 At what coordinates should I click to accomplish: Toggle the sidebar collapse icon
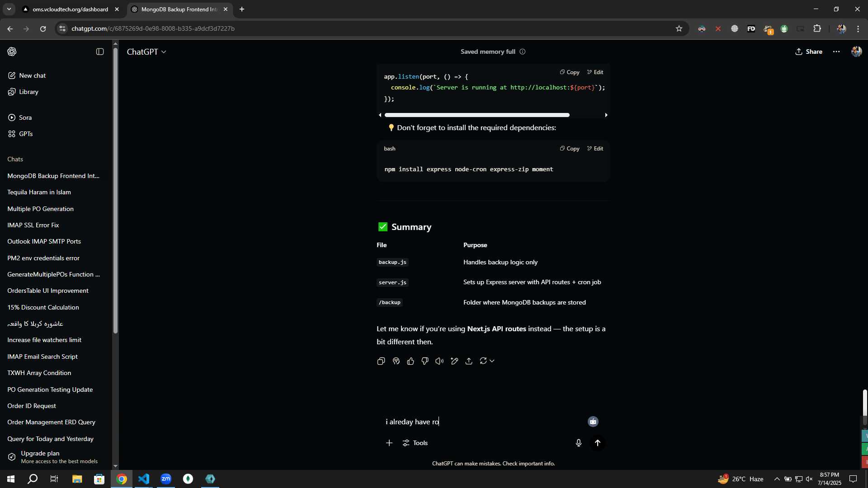100,52
